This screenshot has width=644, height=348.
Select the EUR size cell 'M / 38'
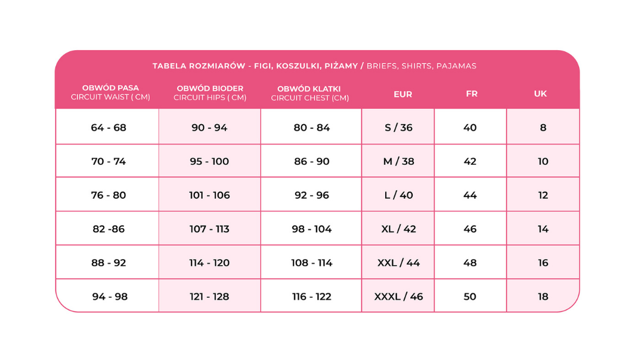coord(398,162)
